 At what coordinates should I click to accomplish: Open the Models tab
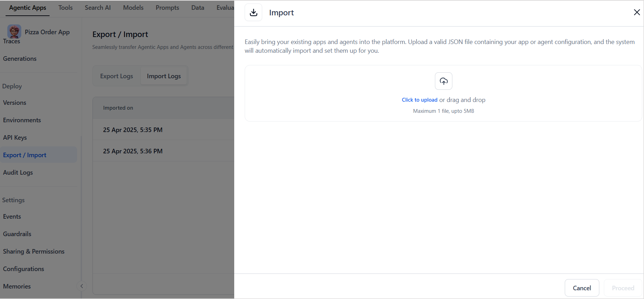133,8
